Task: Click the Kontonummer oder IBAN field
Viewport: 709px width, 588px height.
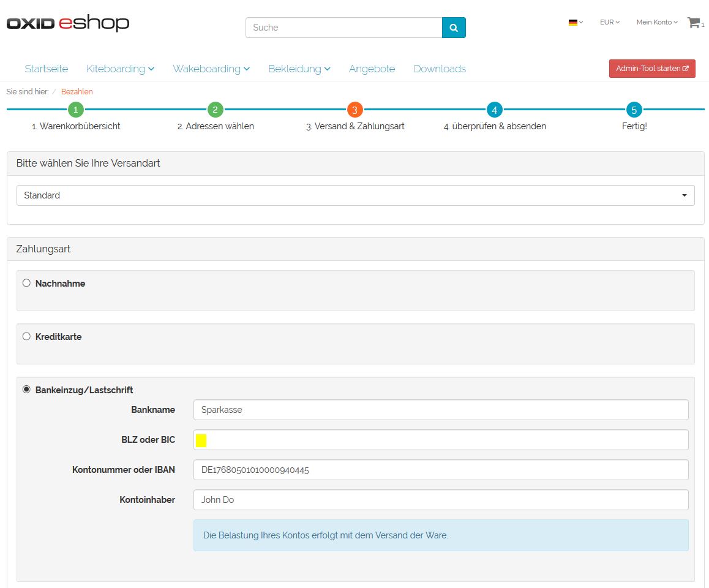Action: click(x=441, y=470)
